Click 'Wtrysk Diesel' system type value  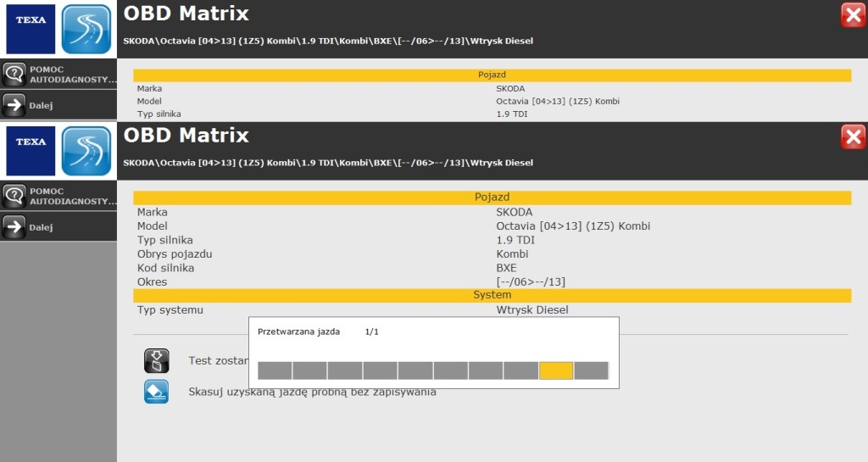tap(532, 310)
